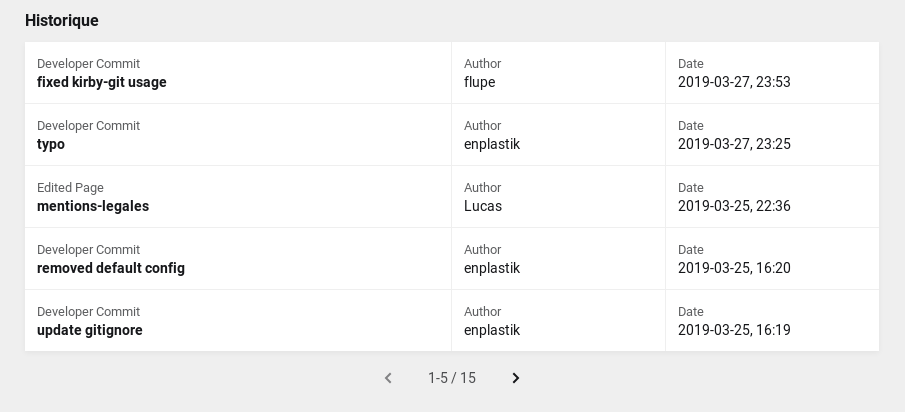Click 'removed default config' commit
Image resolution: width=905 pixels, height=412 pixels.
pyautogui.click(x=111, y=268)
